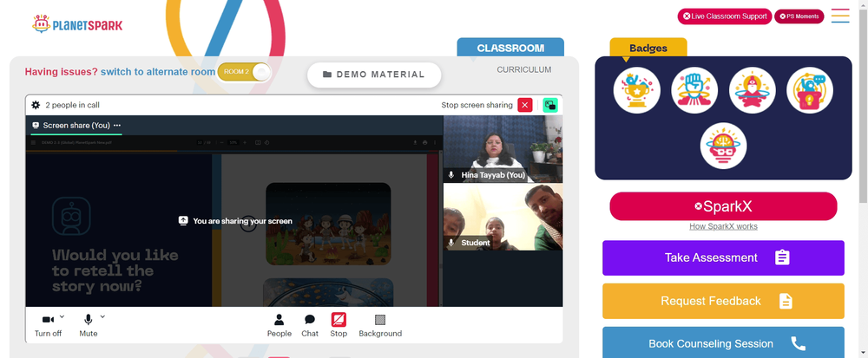Click the SparkX button
868x358 pixels.
[724, 206]
